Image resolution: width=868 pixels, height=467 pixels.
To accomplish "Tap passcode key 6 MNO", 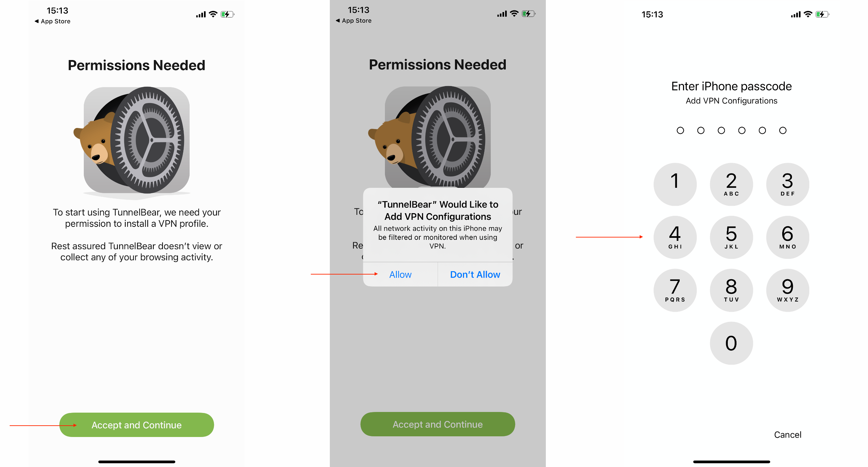I will [787, 238].
